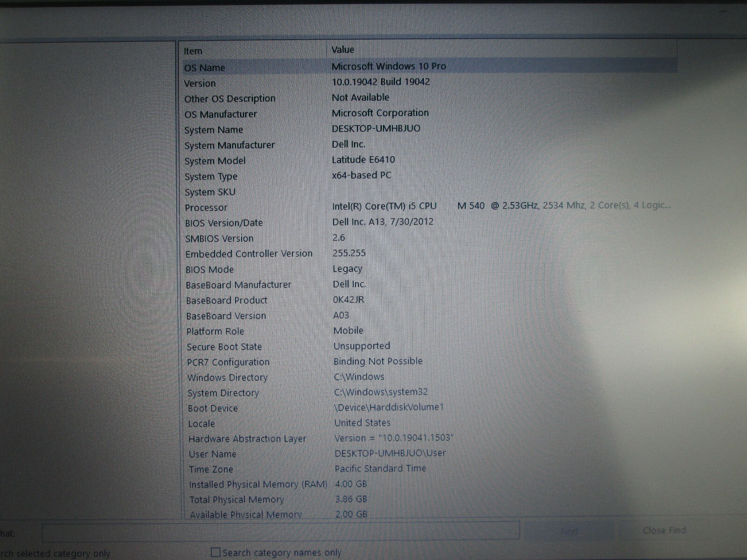Click value 'DESKTOP-UMHBJUO' for System Name
This screenshot has height=560, width=747.
[x=376, y=128]
